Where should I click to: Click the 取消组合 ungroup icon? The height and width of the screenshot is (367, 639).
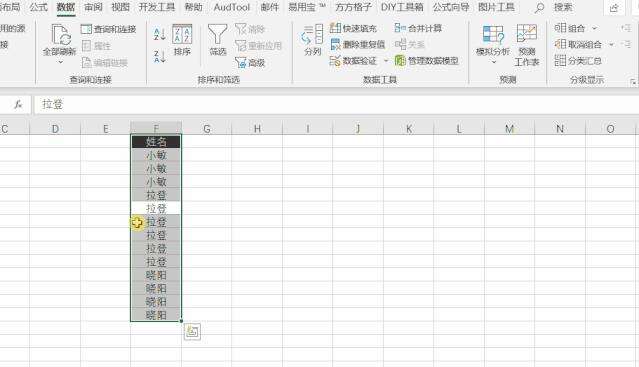click(560, 44)
